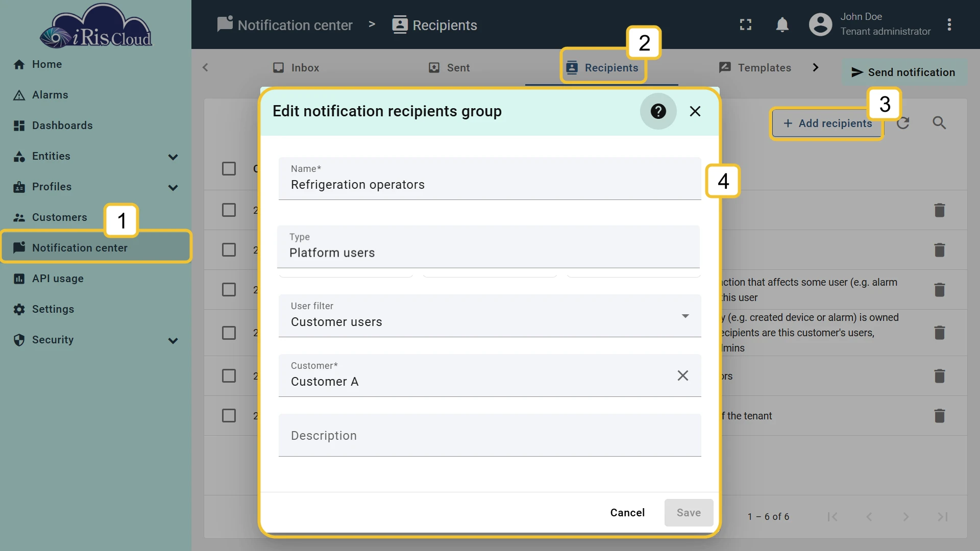Delete the first recipients row via trash icon
The image size is (980, 551).
939,210
